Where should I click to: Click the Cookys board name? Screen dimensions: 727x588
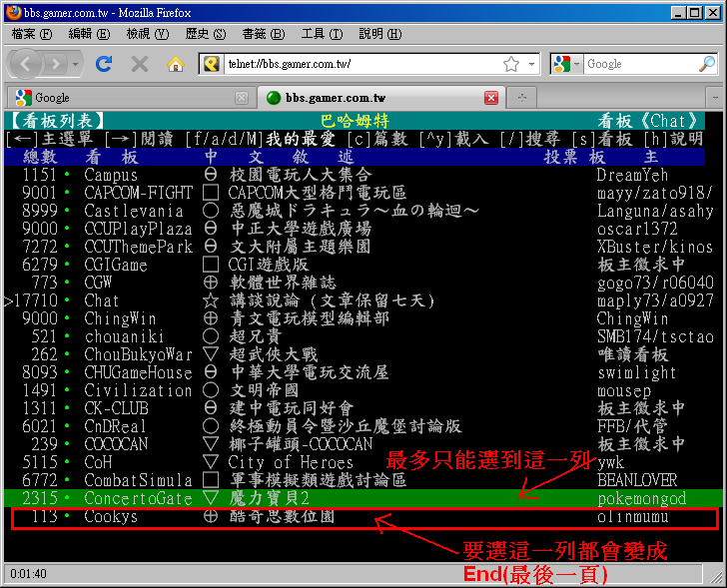pos(111,517)
